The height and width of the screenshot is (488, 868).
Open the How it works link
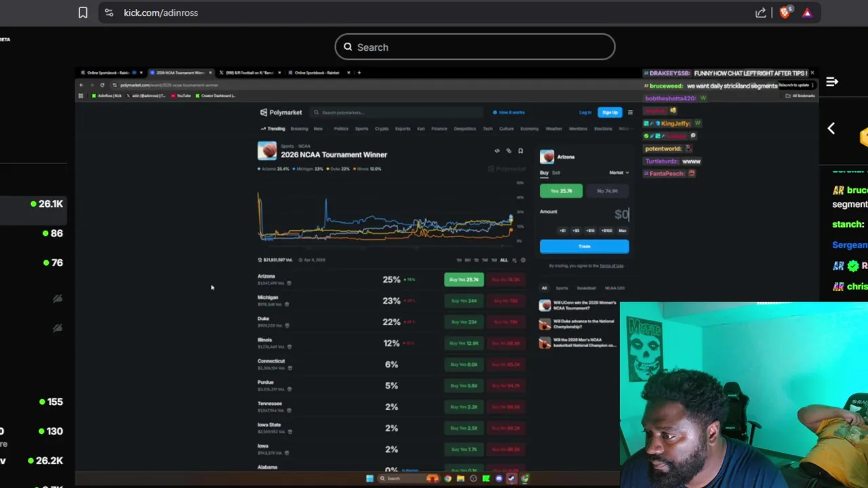click(509, 113)
